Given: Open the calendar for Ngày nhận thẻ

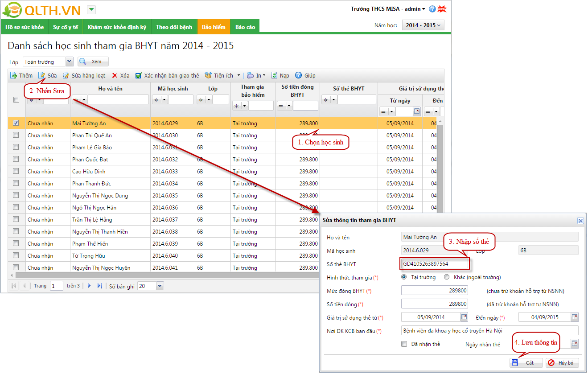Looking at the screenshot, I should tap(575, 344).
